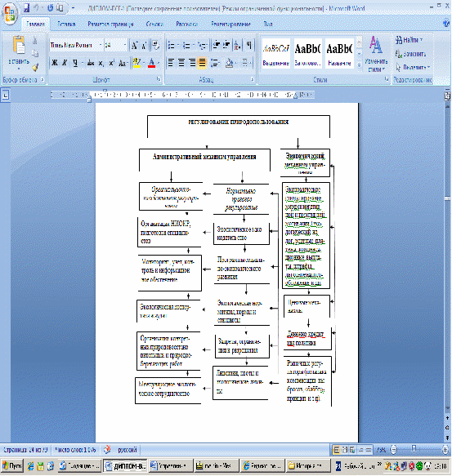Toggle italic formatting button
Screen dimensions: 452x476
click(x=65, y=63)
